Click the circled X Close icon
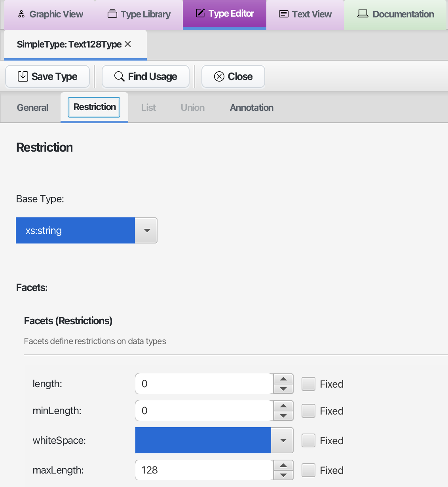Image resolution: width=448 pixels, height=487 pixels. pyautogui.click(x=219, y=76)
